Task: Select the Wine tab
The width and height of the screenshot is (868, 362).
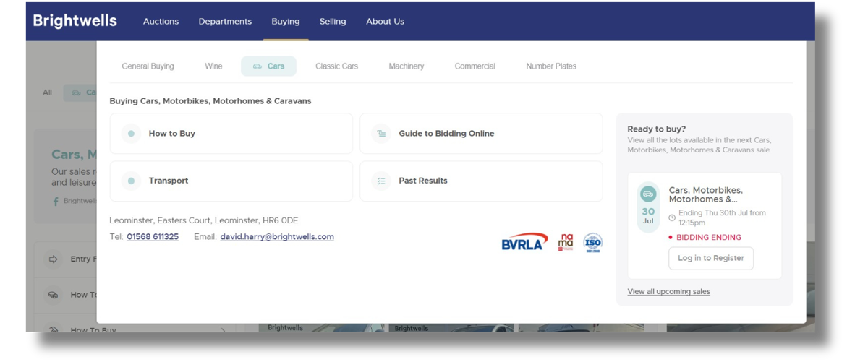Action: coord(213,66)
